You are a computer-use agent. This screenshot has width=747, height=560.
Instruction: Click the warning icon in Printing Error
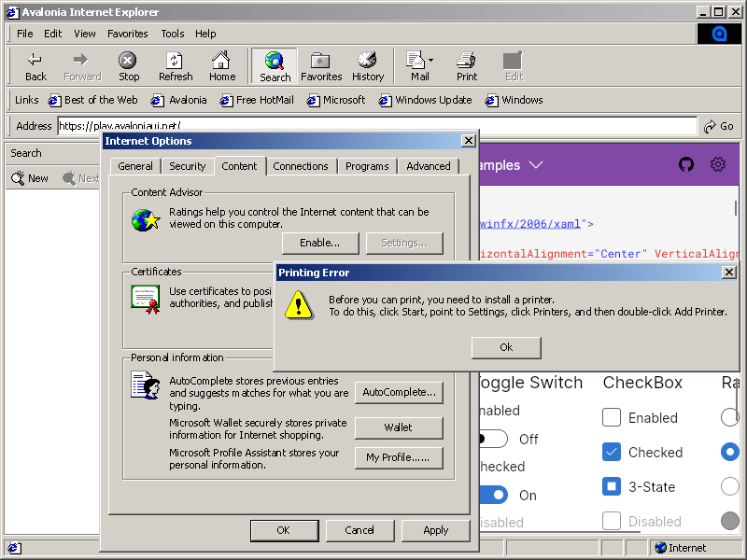tap(299, 305)
